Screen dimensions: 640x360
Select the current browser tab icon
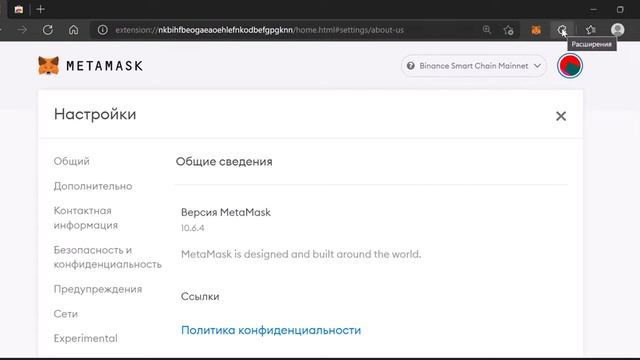point(18,9)
